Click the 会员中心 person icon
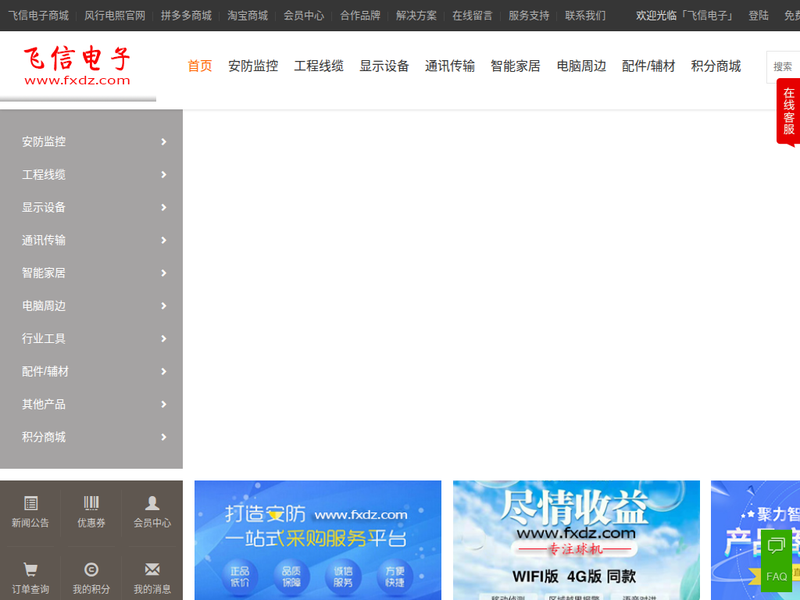 pyautogui.click(x=152, y=504)
